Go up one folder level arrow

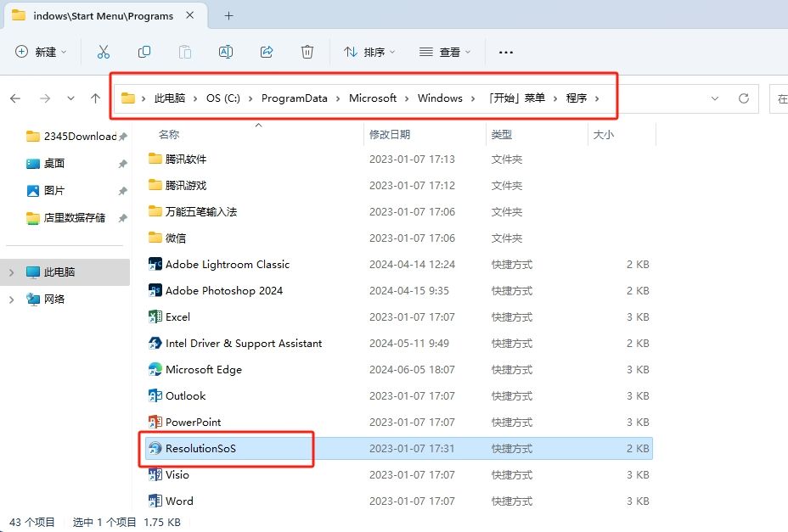[95, 98]
